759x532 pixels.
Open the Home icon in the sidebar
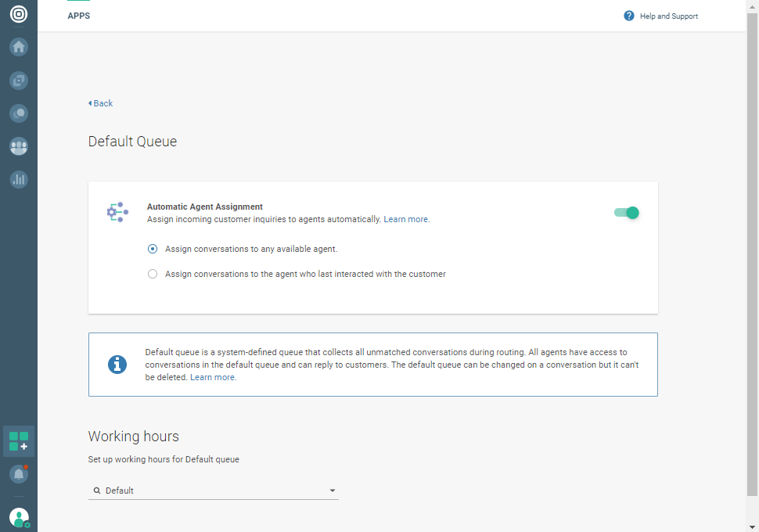(19, 47)
